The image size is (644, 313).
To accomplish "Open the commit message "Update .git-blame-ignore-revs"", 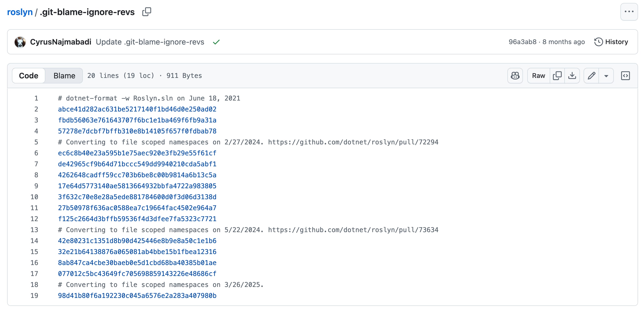I will (150, 42).
